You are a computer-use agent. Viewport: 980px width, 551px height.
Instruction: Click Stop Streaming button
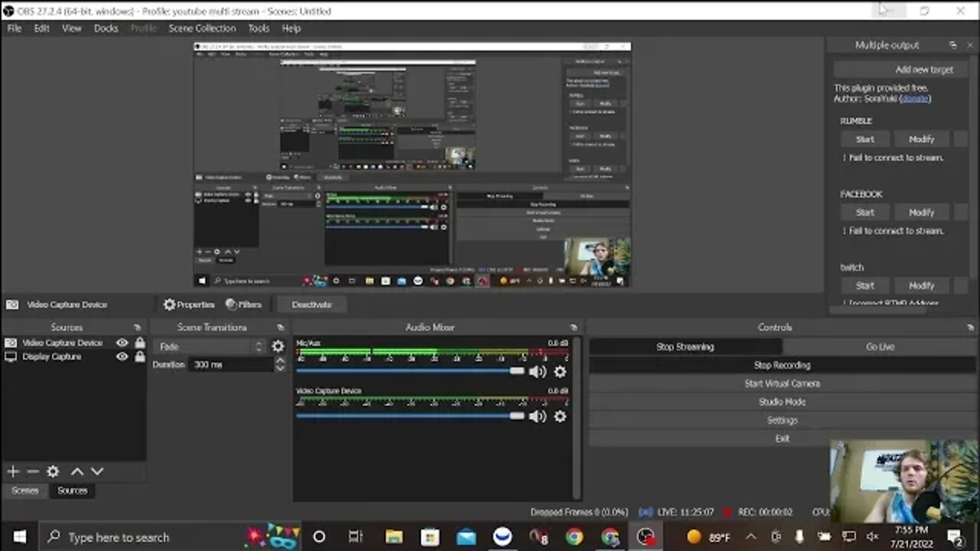coord(685,347)
